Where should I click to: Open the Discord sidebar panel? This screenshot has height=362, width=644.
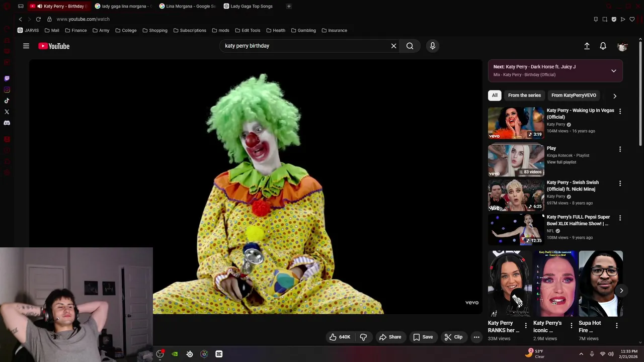7,123
